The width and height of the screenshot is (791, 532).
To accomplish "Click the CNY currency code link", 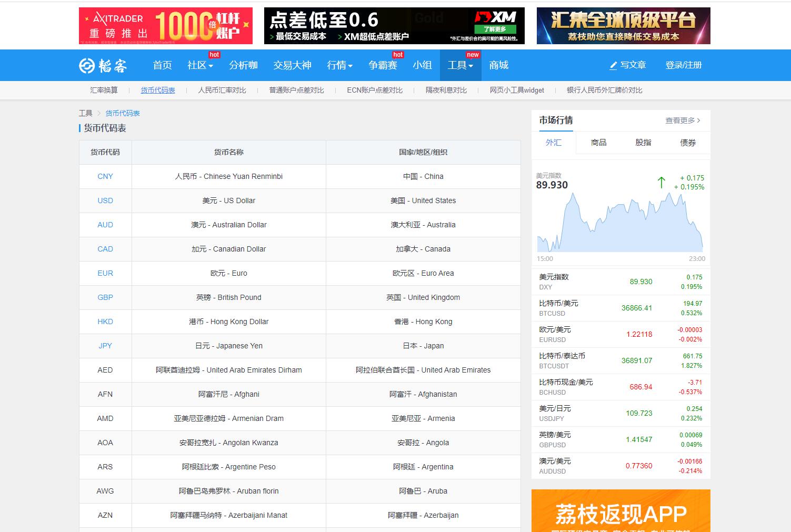I will 105,176.
